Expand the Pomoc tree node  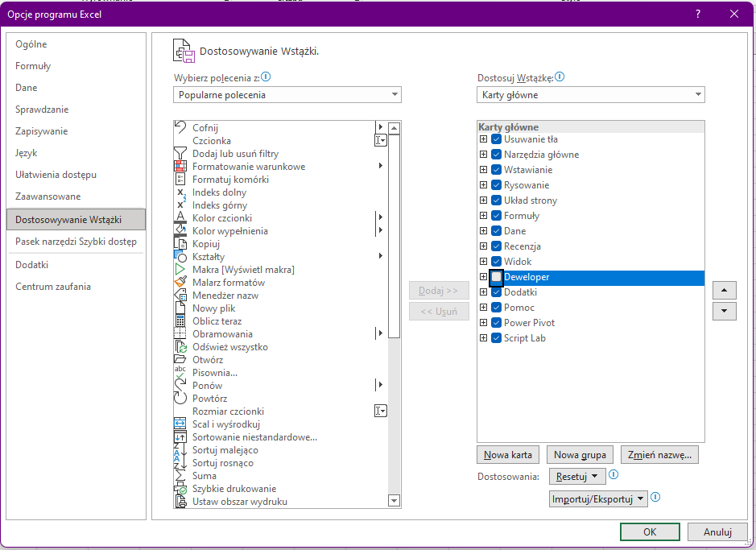484,307
